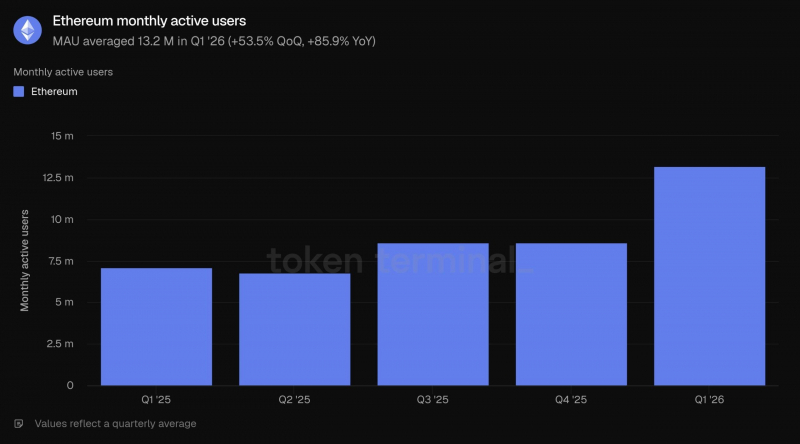800x444 pixels.
Task: Click the Q1 '26 axis label
Action: 709,400
